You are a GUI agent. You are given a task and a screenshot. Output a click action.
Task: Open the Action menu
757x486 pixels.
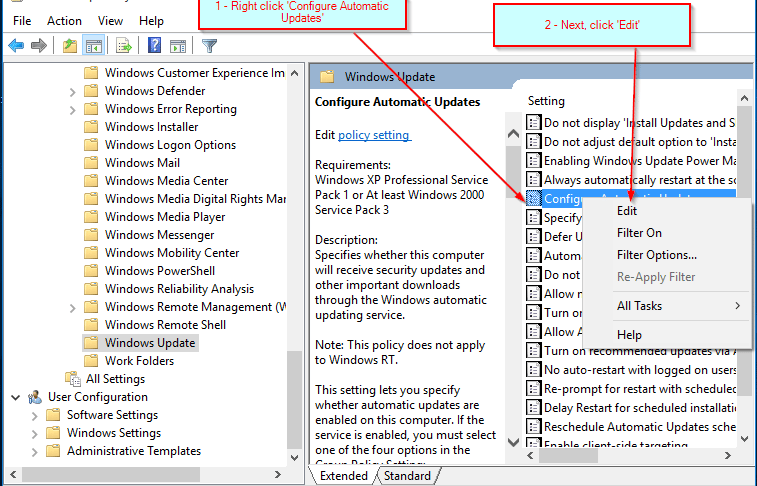(x=64, y=21)
